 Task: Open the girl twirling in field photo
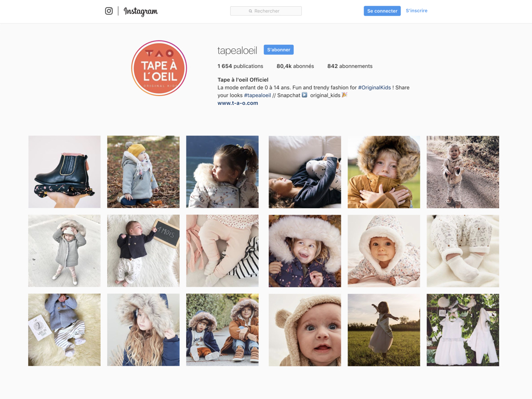pyautogui.click(x=384, y=330)
